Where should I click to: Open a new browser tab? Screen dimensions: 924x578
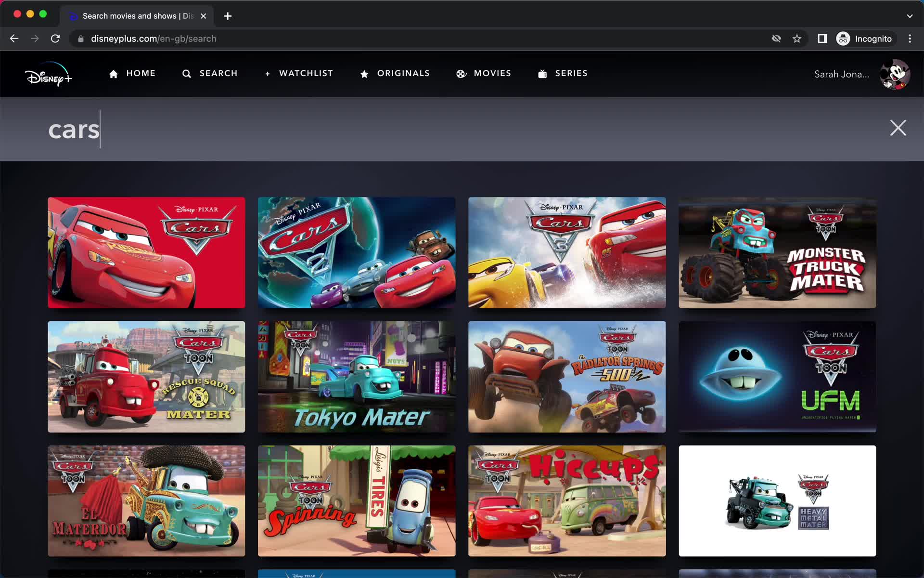(228, 16)
